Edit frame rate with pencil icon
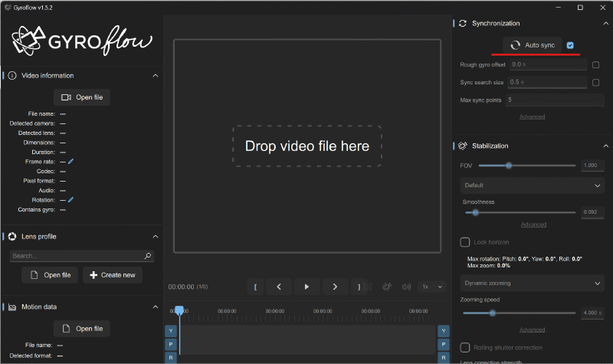 71,162
